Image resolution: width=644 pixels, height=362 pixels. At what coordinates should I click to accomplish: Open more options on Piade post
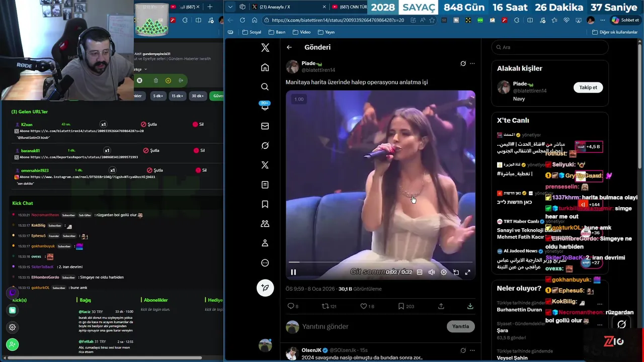tap(472, 63)
